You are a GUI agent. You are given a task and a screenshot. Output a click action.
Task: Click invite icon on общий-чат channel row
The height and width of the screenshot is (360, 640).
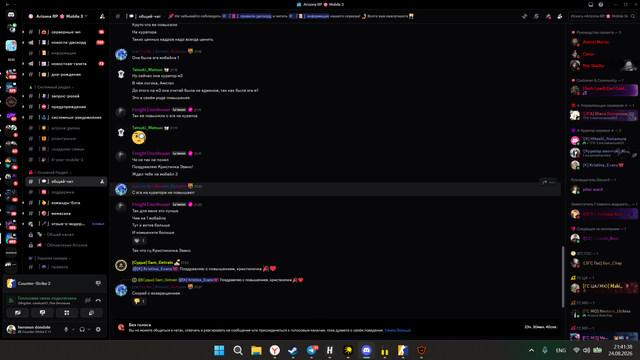click(102, 182)
